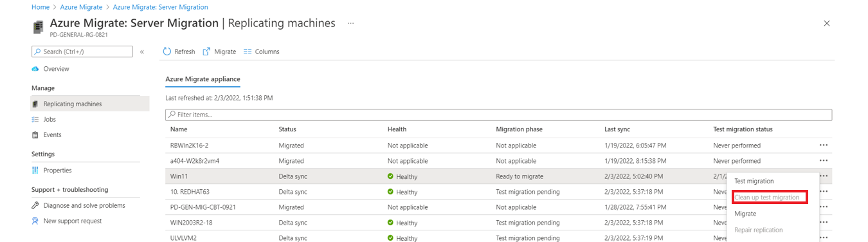Sort by Status column header
Viewport: 868px width, 242px height.
click(x=287, y=129)
